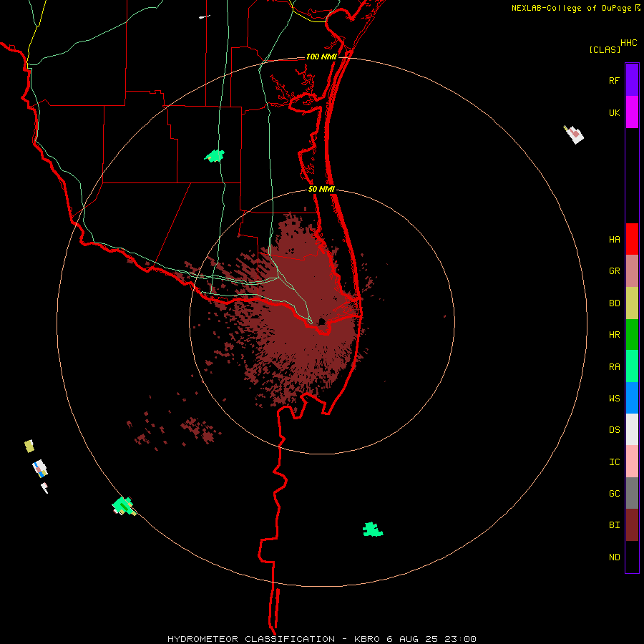Image resolution: width=644 pixels, height=644 pixels.
Task: Click the "50 NMI" range ring label
Action: pos(321,189)
